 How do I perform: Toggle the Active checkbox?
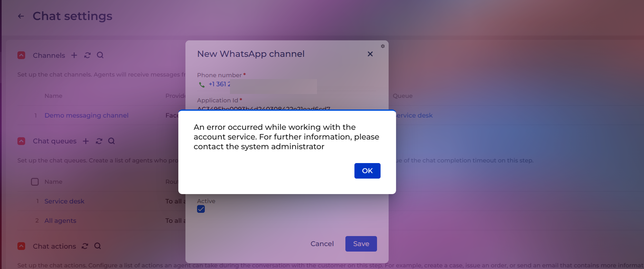tap(201, 209)
